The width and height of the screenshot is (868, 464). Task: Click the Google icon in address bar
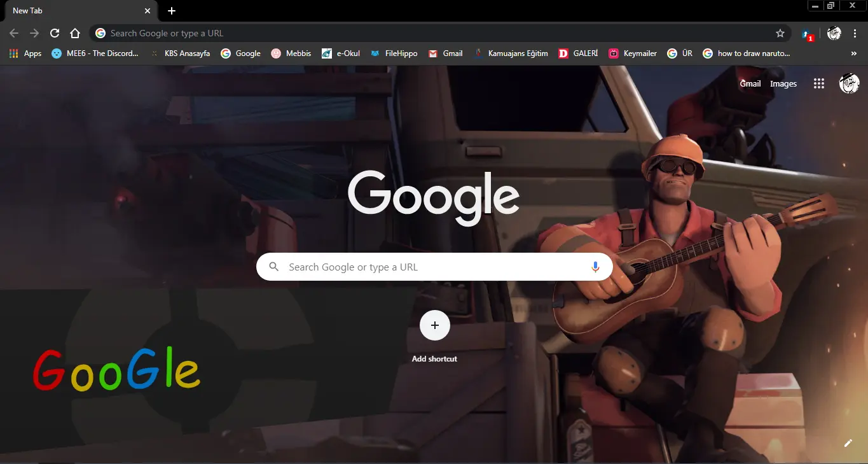(100, 33)
